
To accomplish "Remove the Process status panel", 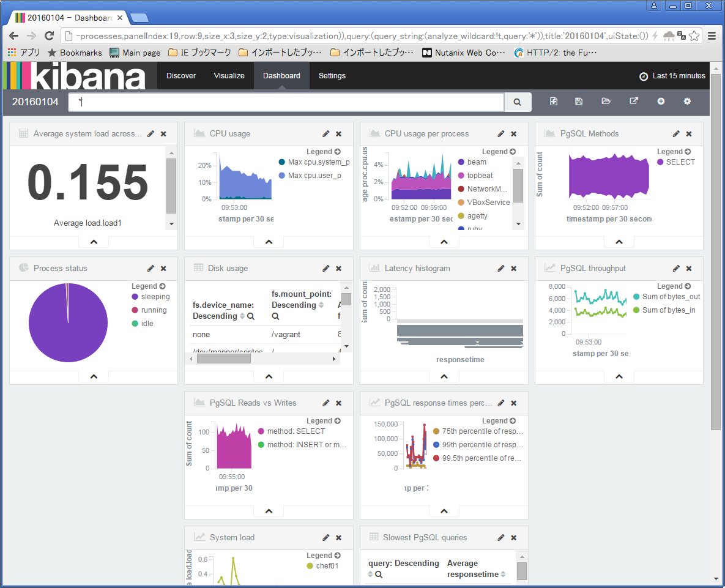I will [x=163, y=268].
